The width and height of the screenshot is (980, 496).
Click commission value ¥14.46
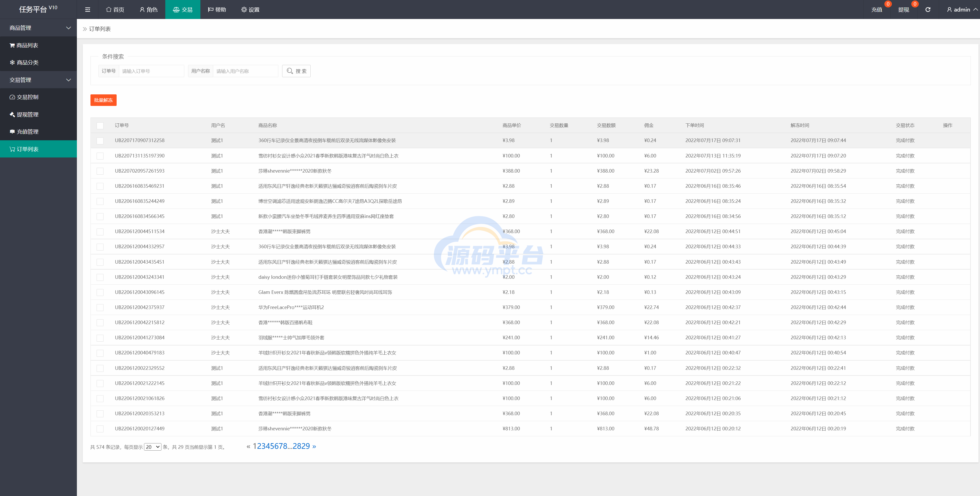(651, 338)
